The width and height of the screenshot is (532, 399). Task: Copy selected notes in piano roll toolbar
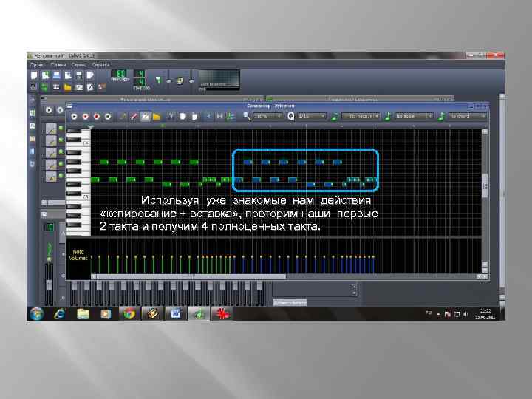(183, 117)
